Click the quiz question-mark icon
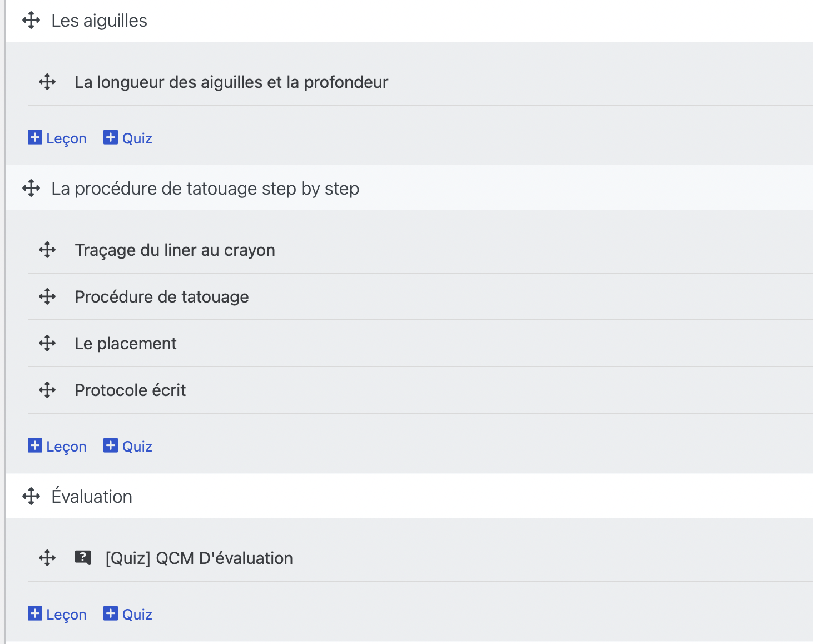813x644 pixels. click(x=83, y=557)
